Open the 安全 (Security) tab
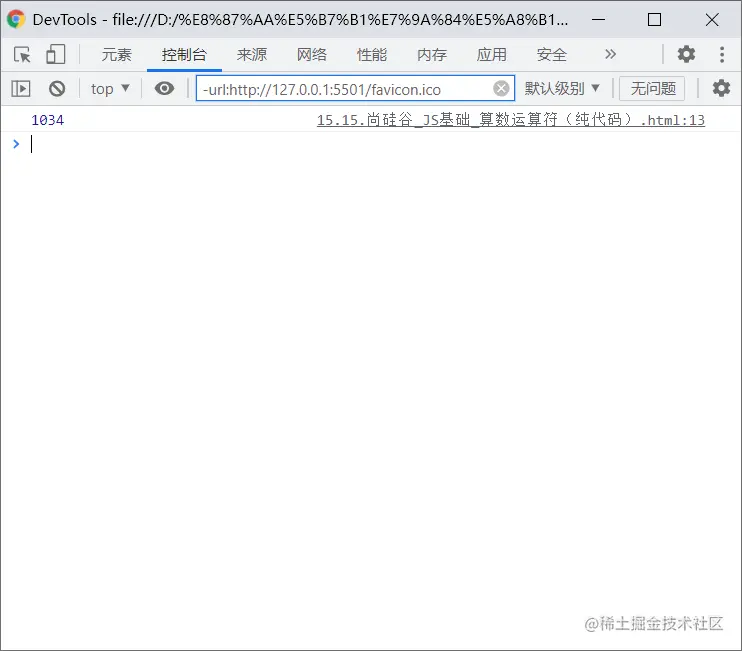This screenshot has height=651, width=742. (x=552, y=54)
